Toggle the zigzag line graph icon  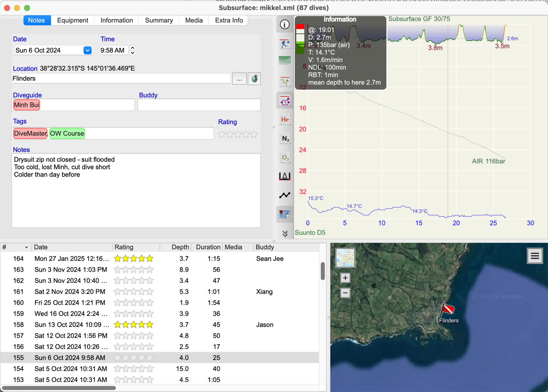[x=285, y=195]
